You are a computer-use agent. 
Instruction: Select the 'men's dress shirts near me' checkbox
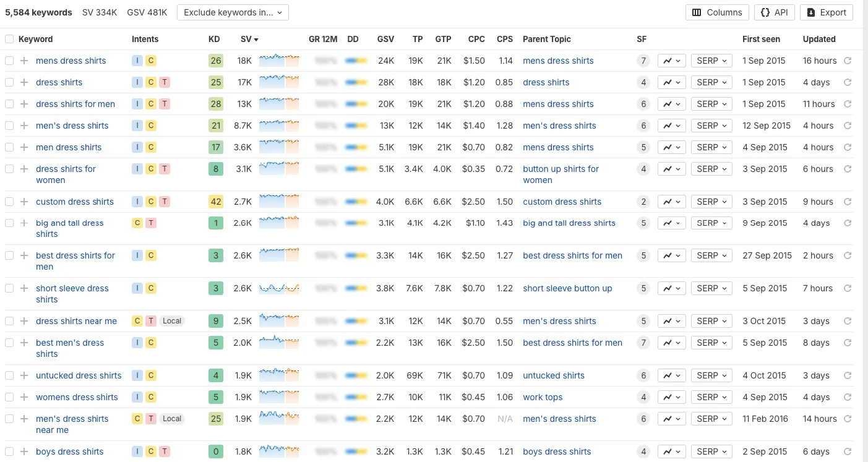(x=9, y=419)
